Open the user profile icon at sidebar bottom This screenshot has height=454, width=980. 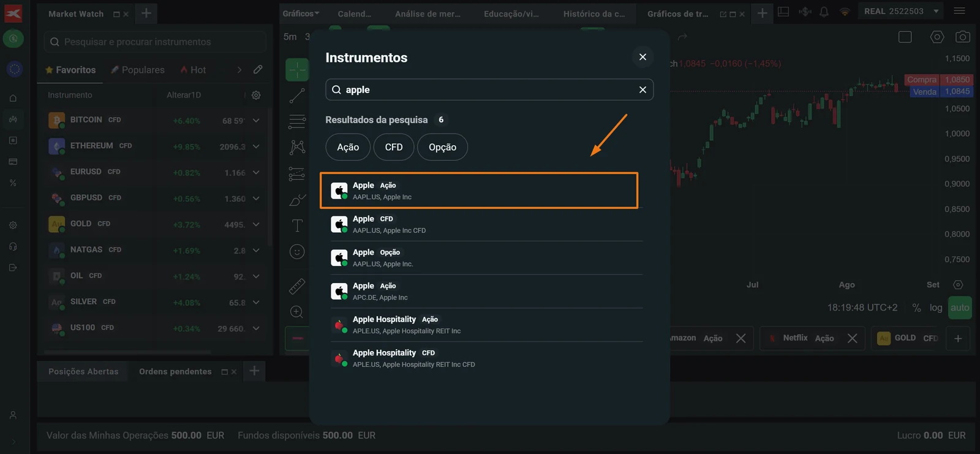tap(13, 415)
